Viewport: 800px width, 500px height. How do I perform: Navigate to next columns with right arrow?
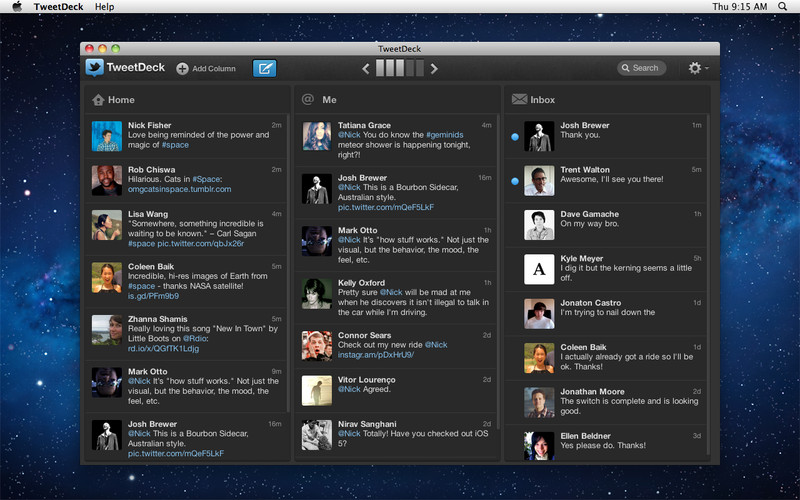434,69
